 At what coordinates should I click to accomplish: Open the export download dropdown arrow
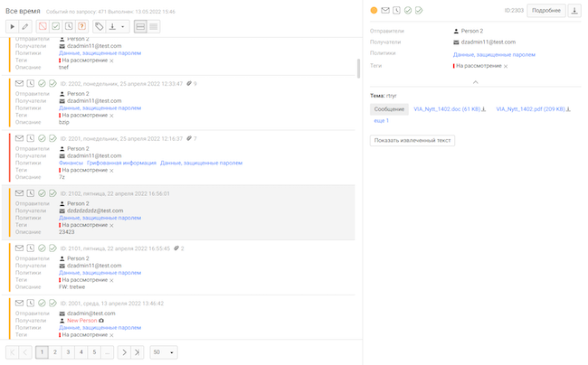[123, 27]
